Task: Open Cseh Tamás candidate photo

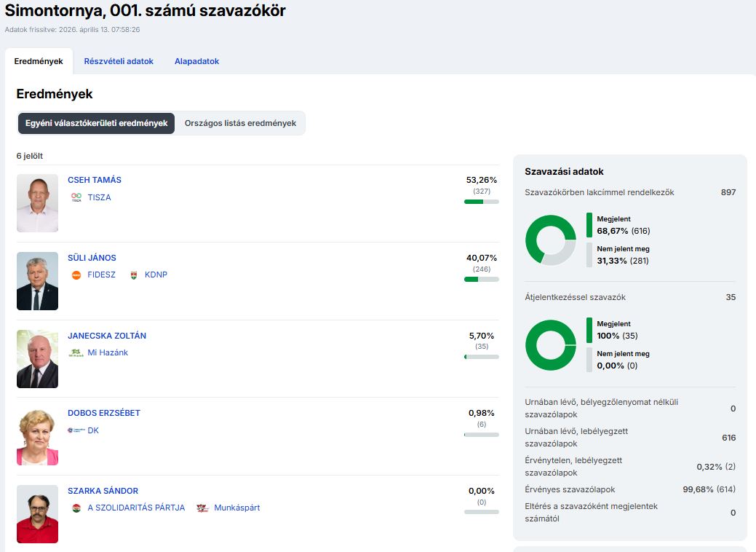Action: coord(37,203)
